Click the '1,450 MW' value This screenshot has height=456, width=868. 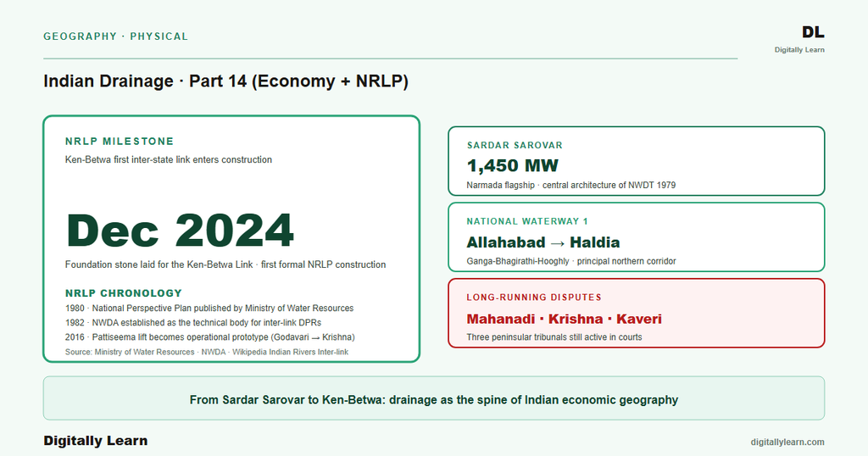[x=513, y=165]
